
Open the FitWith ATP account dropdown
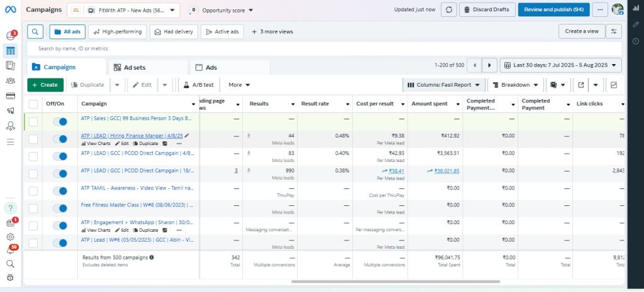coord(123,10)
